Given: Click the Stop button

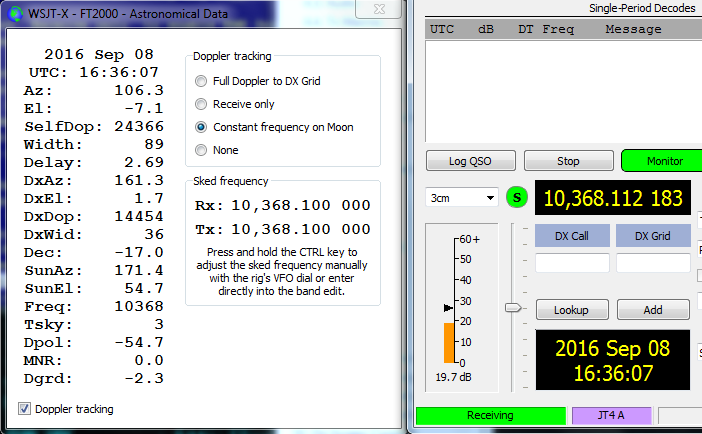Looking at the screenshot, I should click(568, 161).
